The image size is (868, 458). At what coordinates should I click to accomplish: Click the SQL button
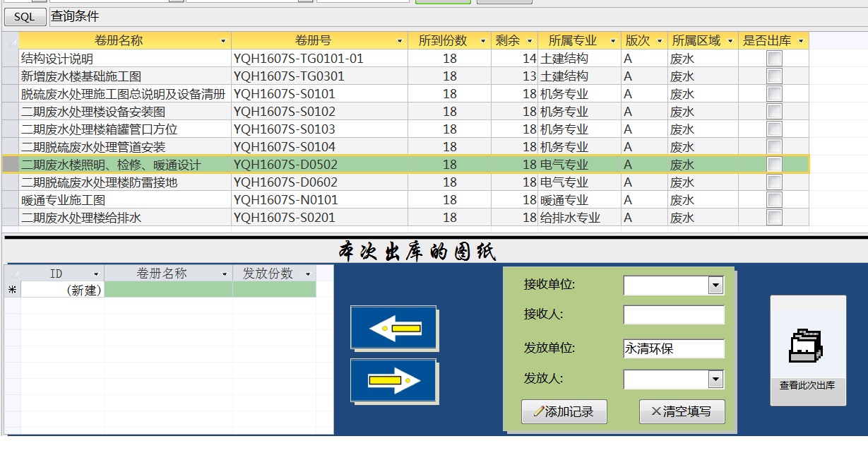(25, 17)
